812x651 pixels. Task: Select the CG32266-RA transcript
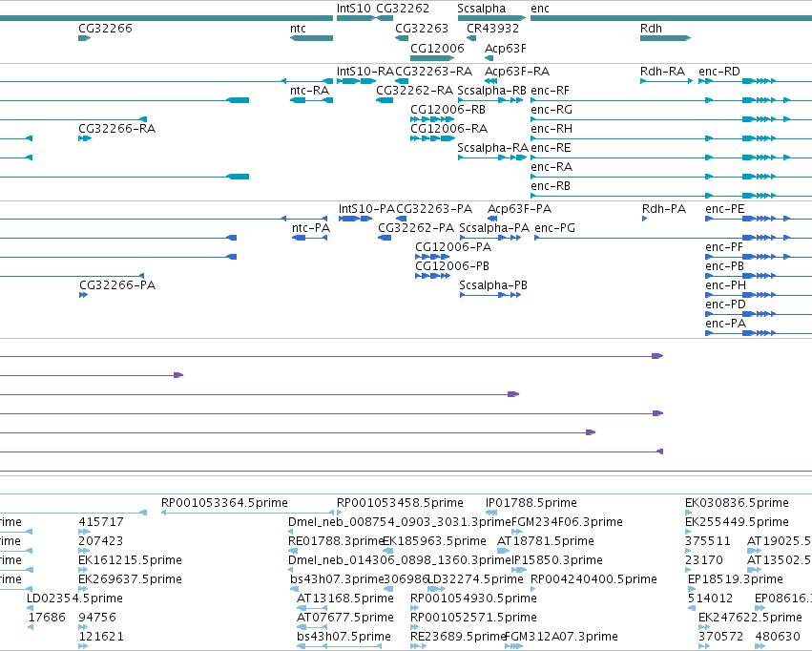click(x=85, y=138)
